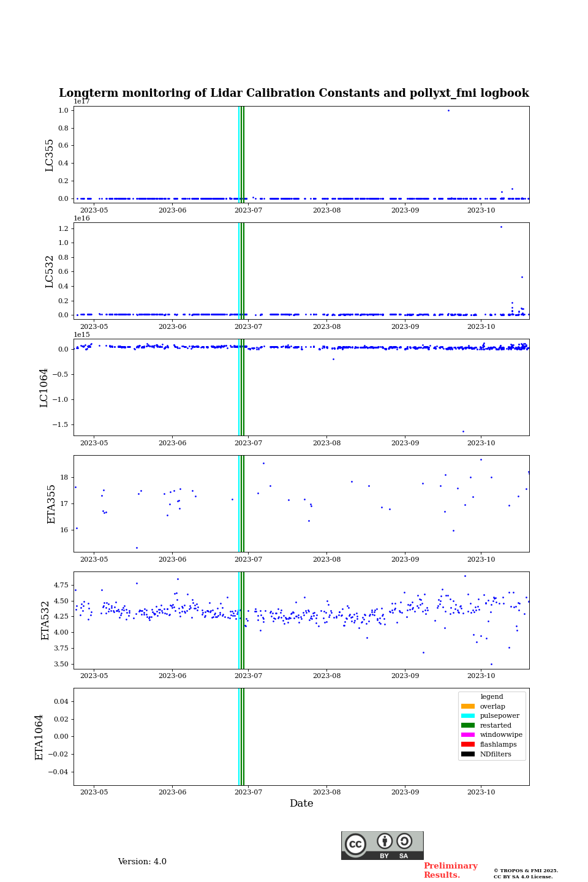Screen dimensions: 588x882
Task: Click the orange overlap legend swatch
Action: (x=468, y=706)
